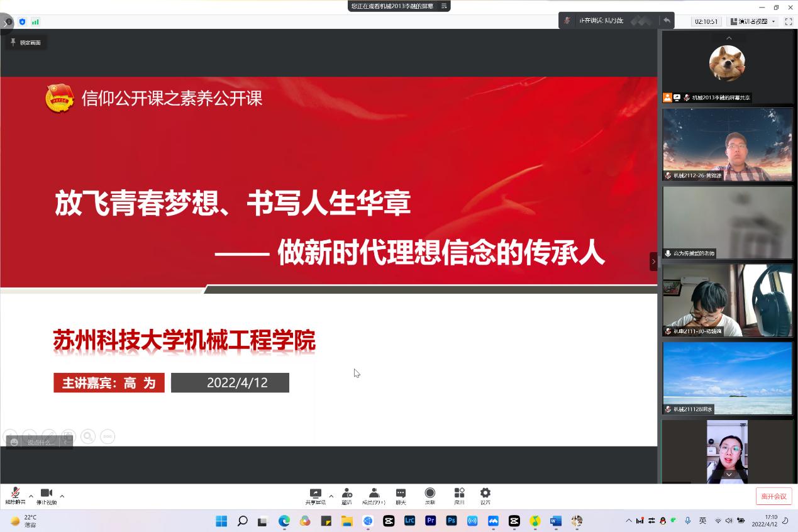Click the 说点什么 message input field
The width and height of the screenshot is (798, 532).
pyautogui.click(x=39, y=441)
